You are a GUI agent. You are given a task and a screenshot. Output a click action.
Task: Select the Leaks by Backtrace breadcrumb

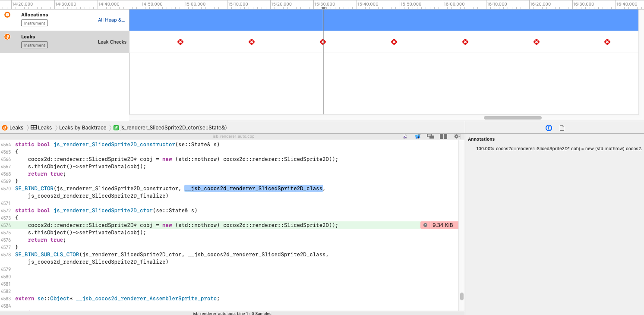click(82, 128)
